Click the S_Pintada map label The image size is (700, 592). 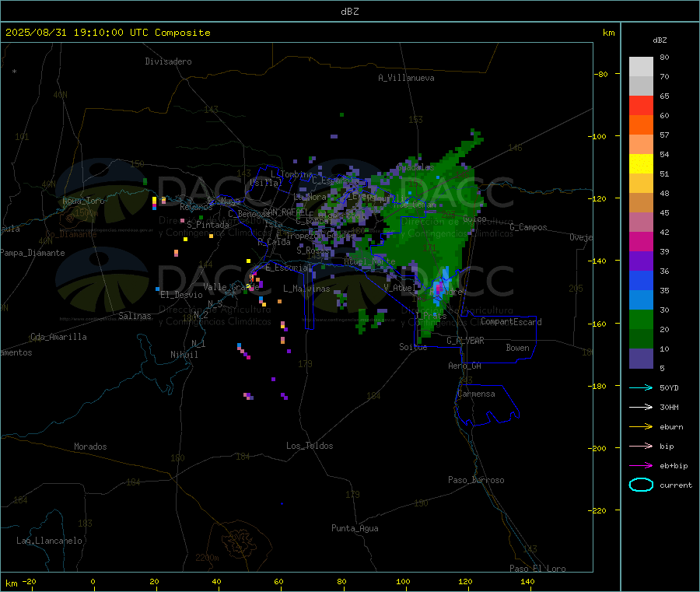pos(208,225)
